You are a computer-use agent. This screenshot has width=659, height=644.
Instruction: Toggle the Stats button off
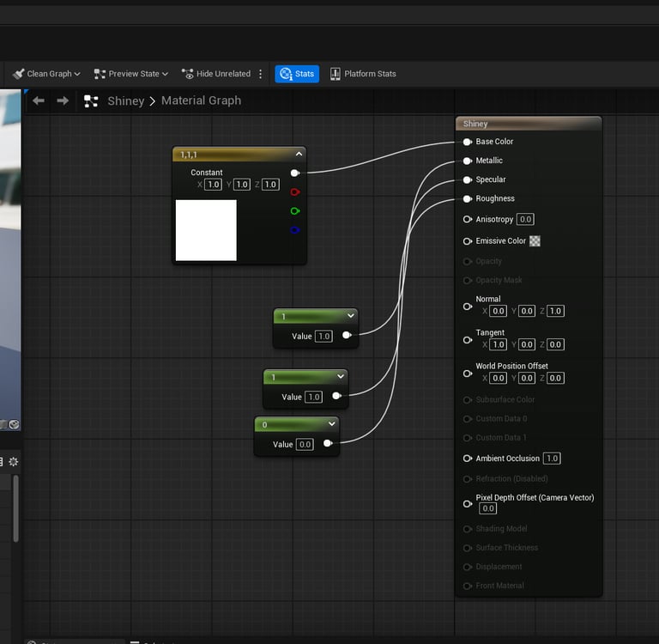coord(297,74)
